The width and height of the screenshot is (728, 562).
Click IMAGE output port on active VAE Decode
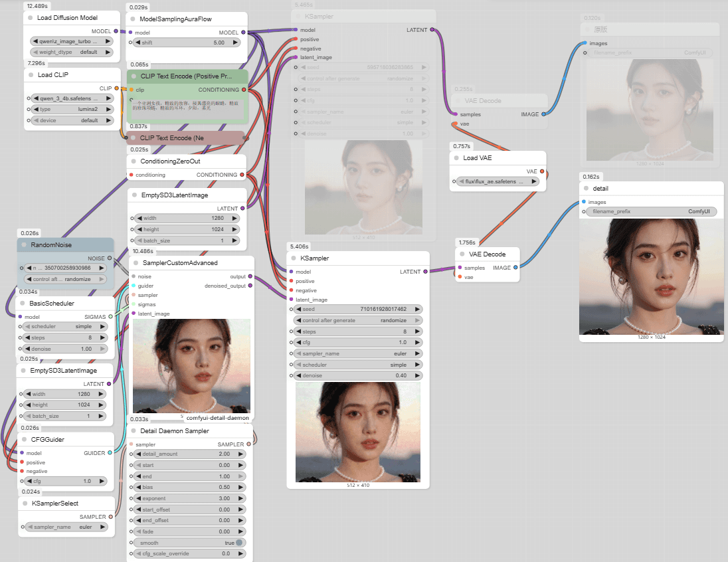point(515,268)
